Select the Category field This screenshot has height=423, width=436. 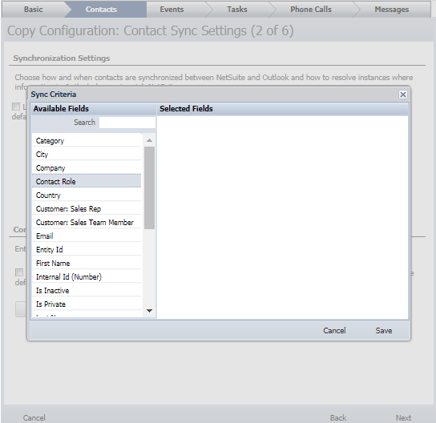[86, 141]
